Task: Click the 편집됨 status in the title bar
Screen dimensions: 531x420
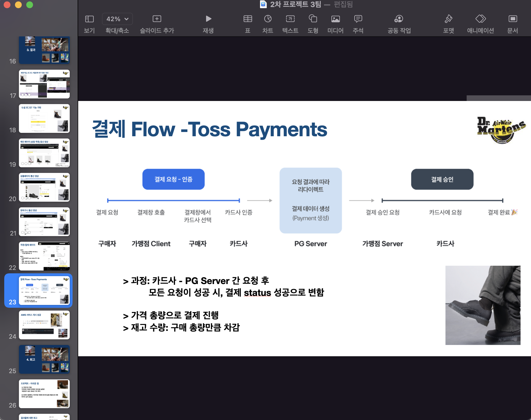Action: pos(343,4)
